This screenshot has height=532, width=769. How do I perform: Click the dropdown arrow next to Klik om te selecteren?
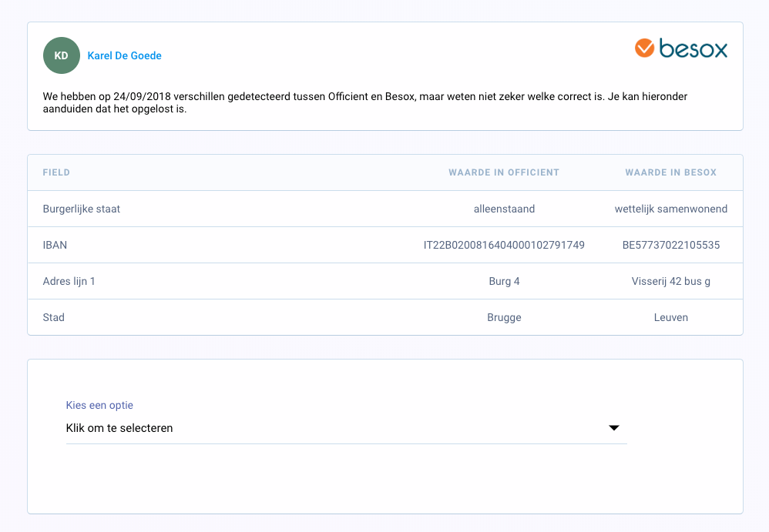(x=613, y=428)
